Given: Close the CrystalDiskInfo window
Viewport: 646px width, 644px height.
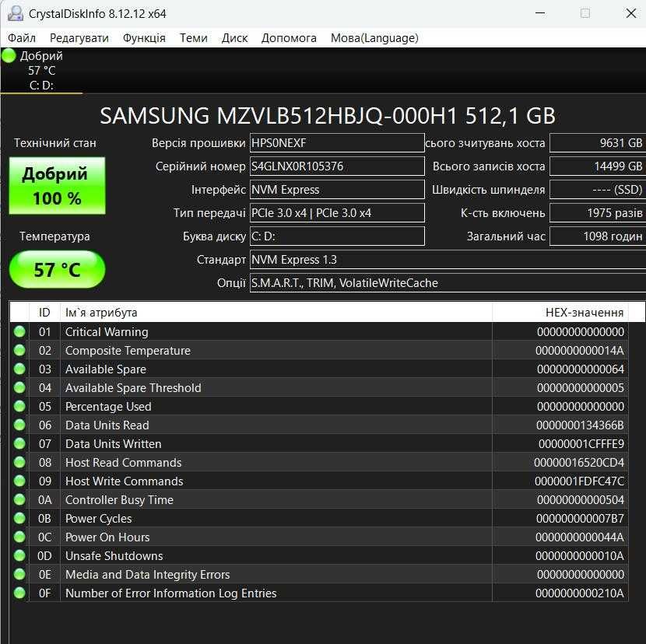Looking at the screenshot, I should click(x=630, y=13).
